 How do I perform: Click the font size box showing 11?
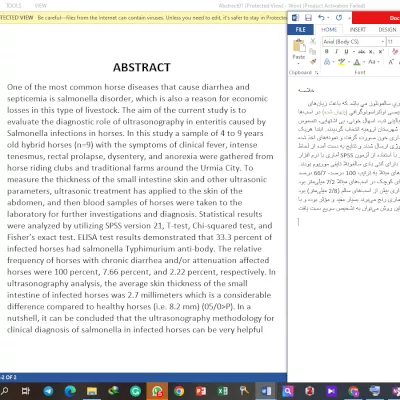tap(393, 42)
